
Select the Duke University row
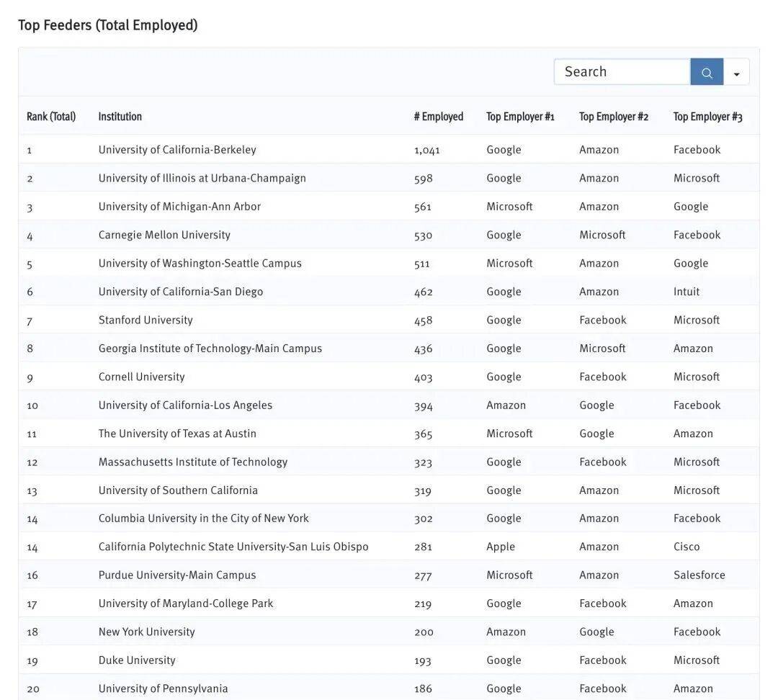point(137,660)
